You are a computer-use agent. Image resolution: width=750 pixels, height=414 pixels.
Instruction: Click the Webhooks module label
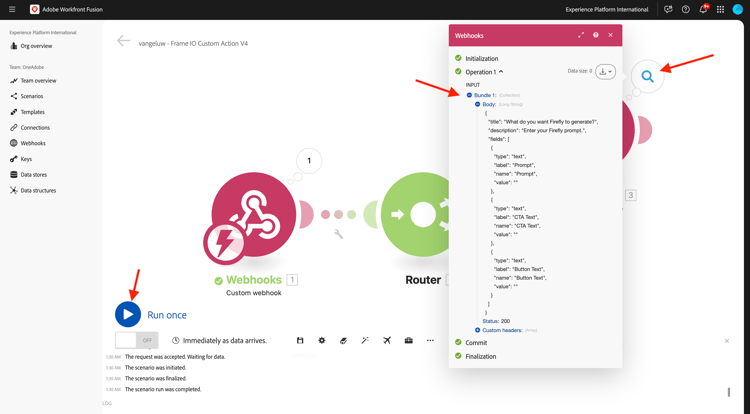point(254,280)
